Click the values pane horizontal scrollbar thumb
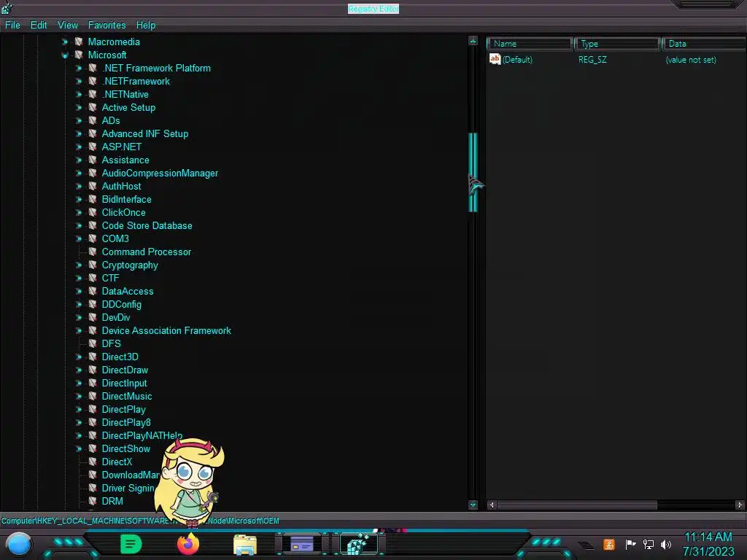This screenshot has height=560, width=747. click(x=578, y=505)
